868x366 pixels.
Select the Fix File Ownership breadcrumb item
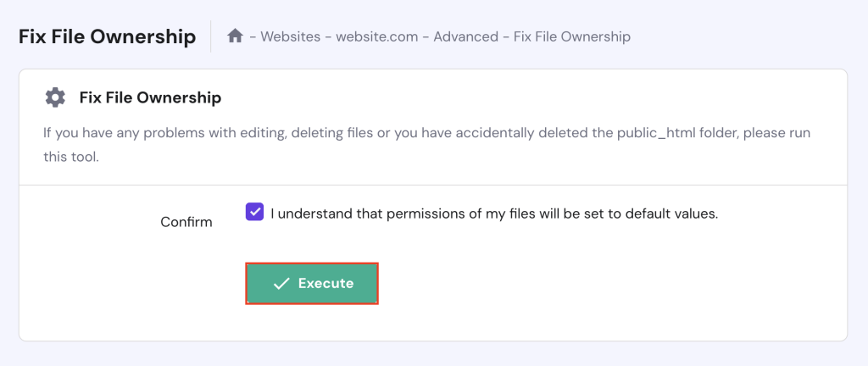(x=570, y=36)
